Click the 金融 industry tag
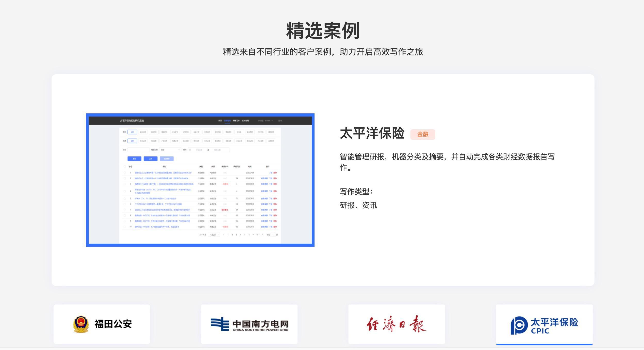Screen dimensions: 644x350 coord(423,134)
